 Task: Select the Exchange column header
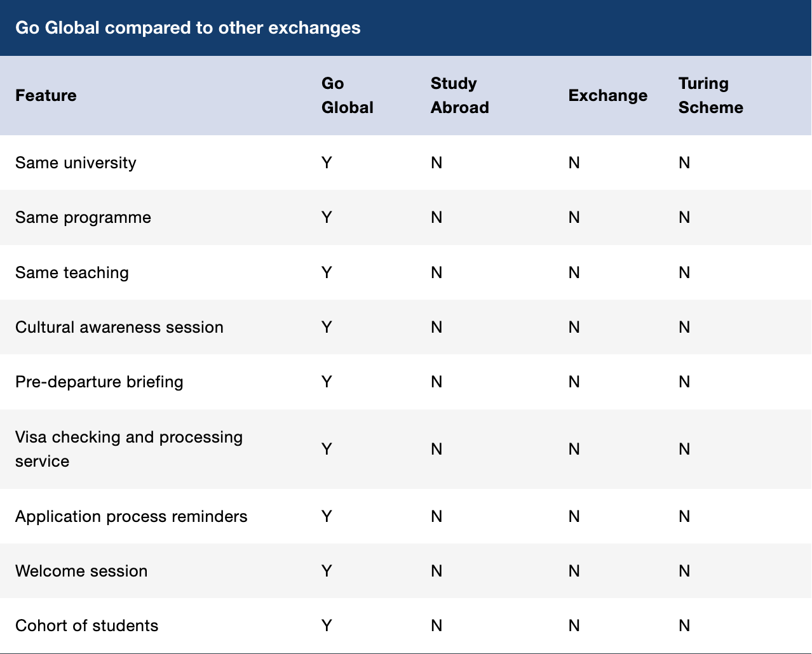607,95
